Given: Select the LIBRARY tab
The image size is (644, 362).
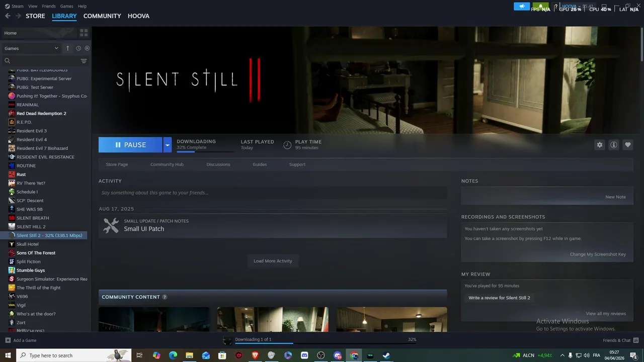Looking at the screenshot, I should pyautogui.click(x=64, y=16).
